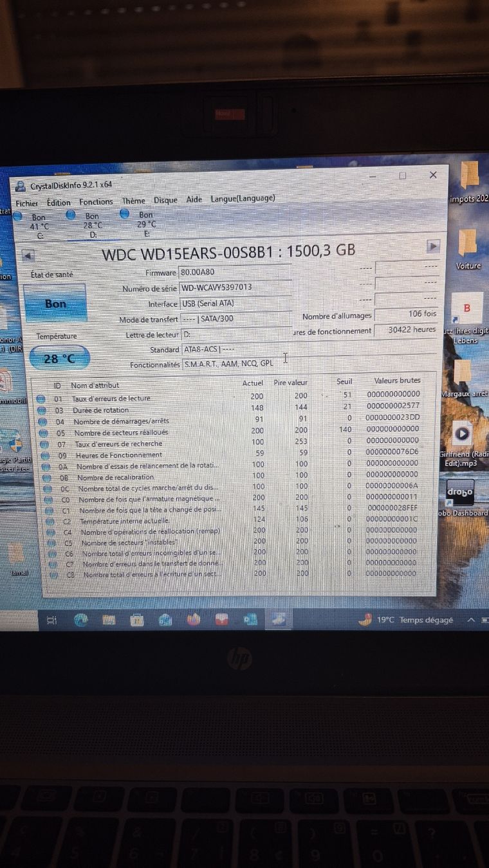Click the Pire valeur column header

(290, 383)
